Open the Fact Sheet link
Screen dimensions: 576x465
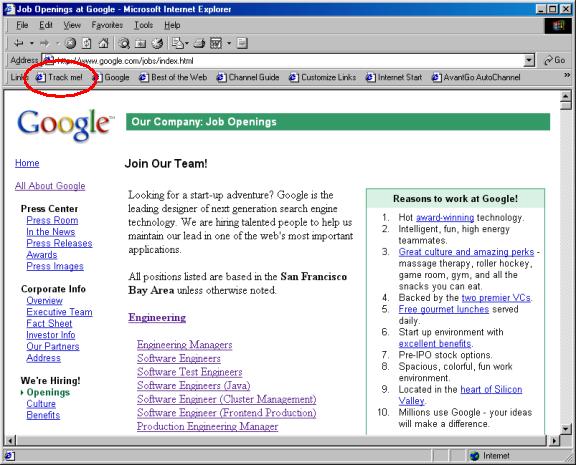coord(49,324)
